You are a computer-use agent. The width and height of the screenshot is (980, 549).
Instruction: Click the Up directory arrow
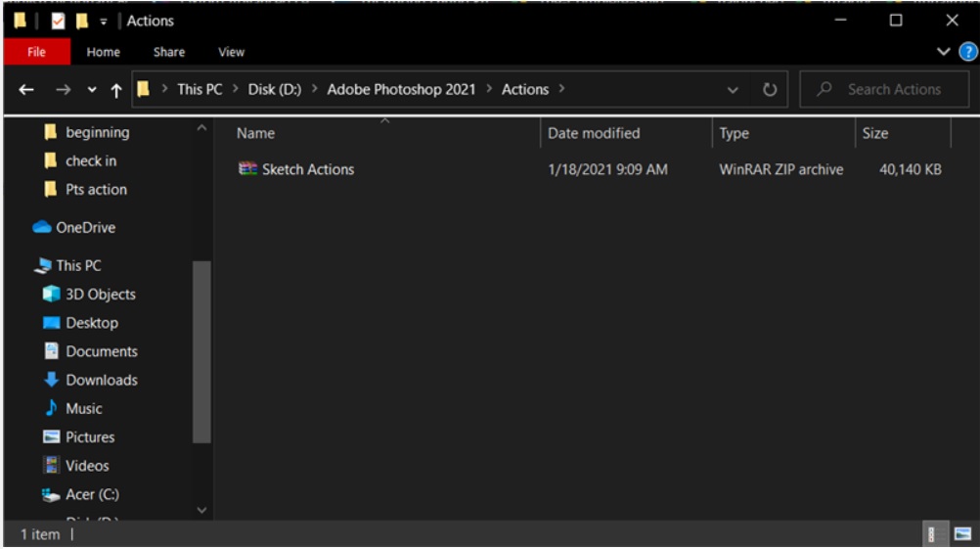[x=116, y=90]
